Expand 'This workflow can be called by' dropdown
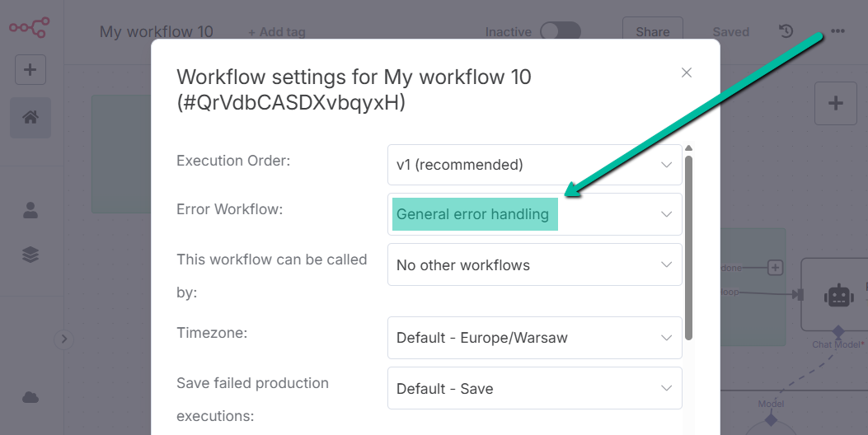868x435 pixels. pyautogui.click(x=534, y=265)
